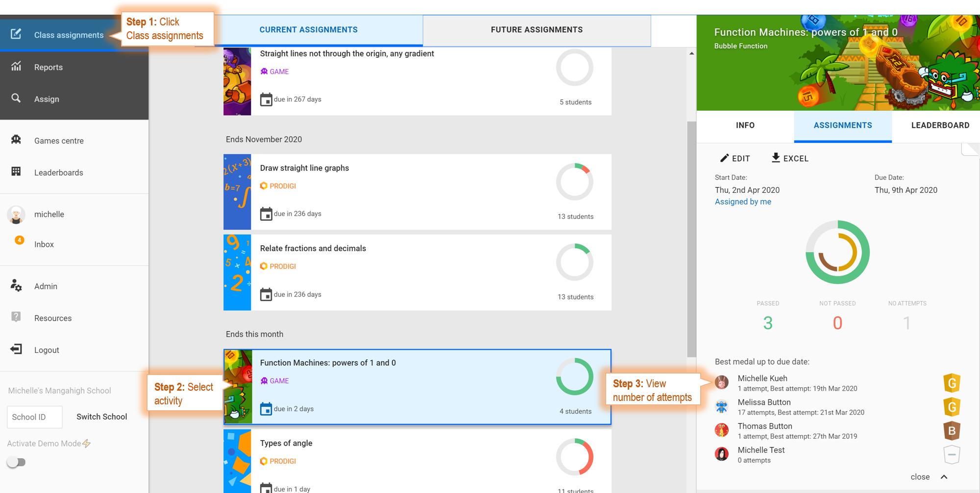
Task: Click the School ID input field
Action: tap(35, 417)
